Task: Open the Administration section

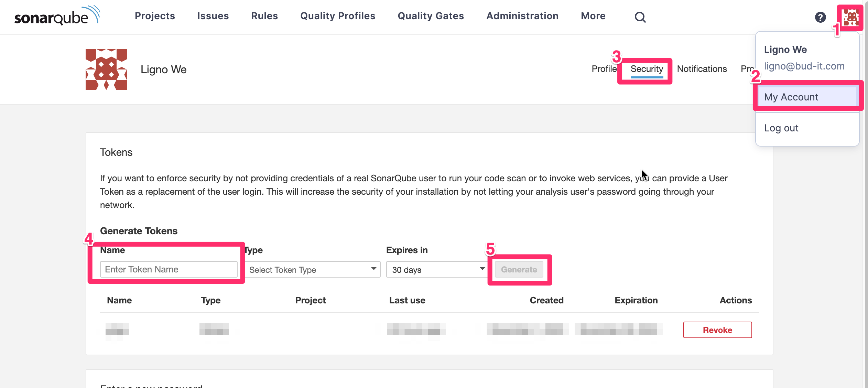Action: tap(522, 16)
